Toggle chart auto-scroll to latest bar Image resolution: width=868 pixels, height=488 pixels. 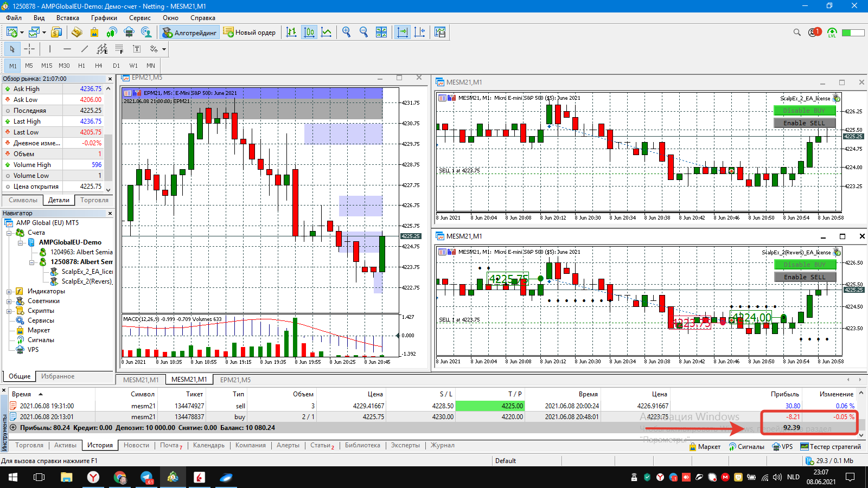pos(402,33)
